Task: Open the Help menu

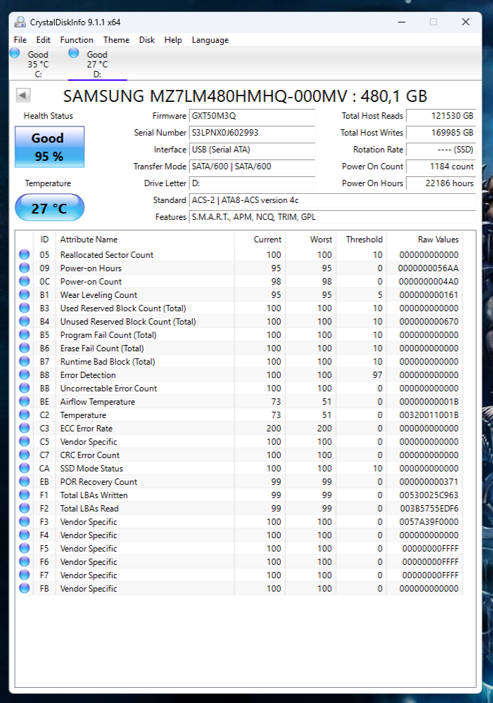Action: (x=173, y=40)
